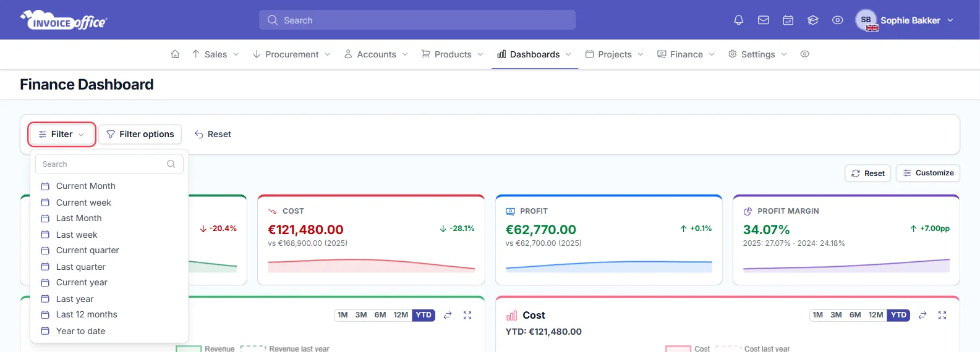Screen dimensions: 980x352
Task: Select 3M range on Revenue chart
Action: (x=361, y=315)
